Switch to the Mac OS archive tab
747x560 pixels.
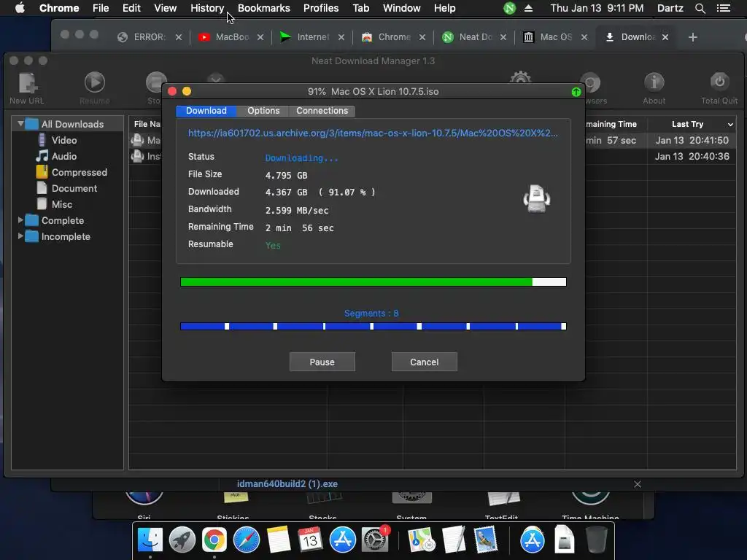tap(555, 37)
